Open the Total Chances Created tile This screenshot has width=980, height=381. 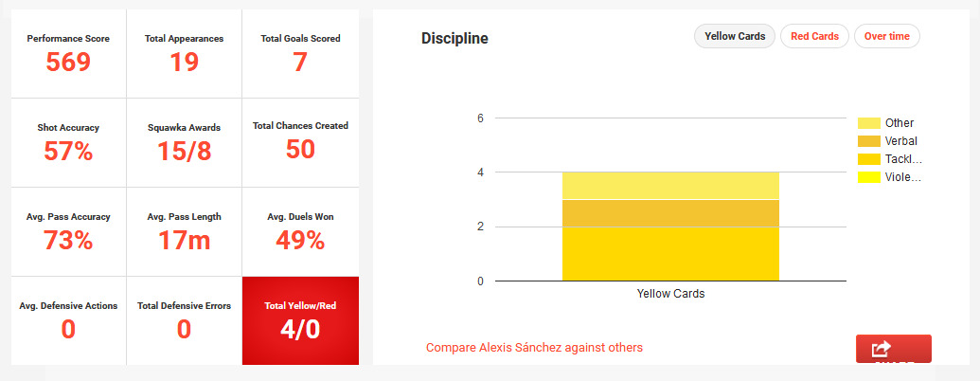[300, 141]
